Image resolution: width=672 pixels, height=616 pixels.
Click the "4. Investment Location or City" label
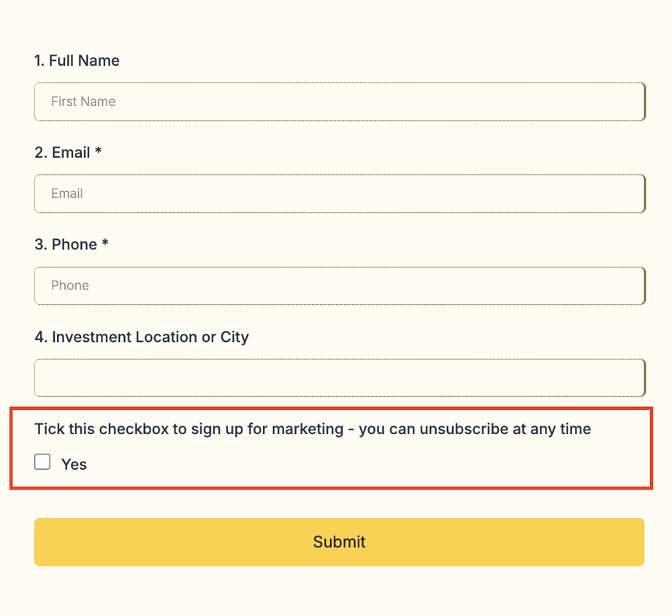[x=142, y=337]
